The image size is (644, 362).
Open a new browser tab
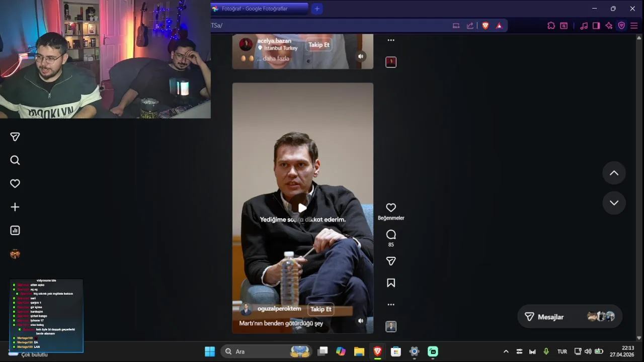point(317,9)
